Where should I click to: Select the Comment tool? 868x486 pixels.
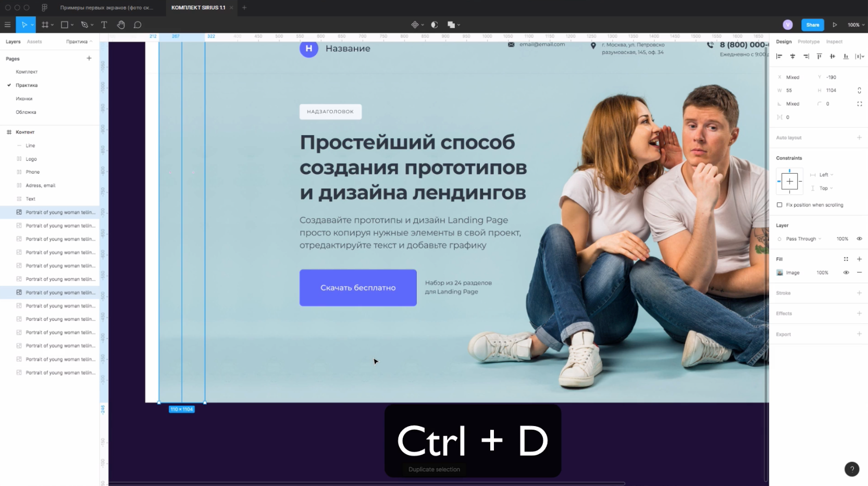(138, 25)
